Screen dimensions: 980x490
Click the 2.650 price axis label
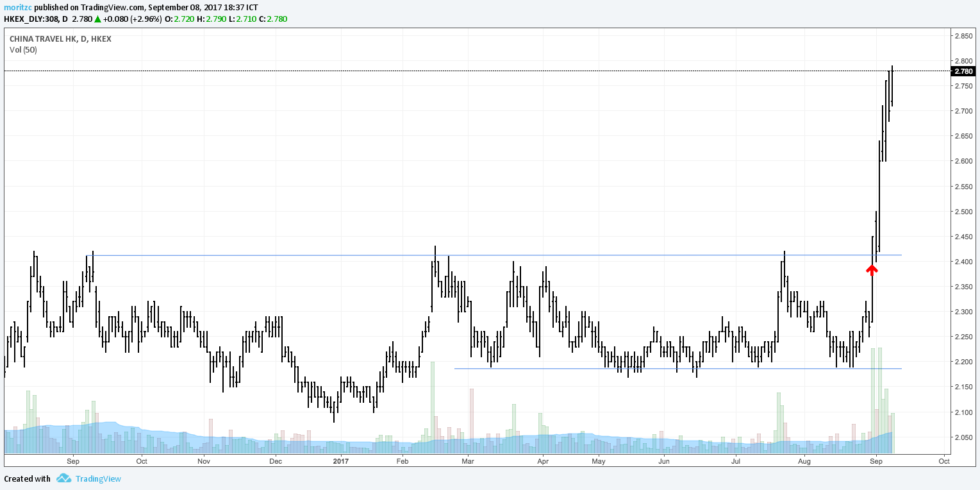(x=964, y=136)
